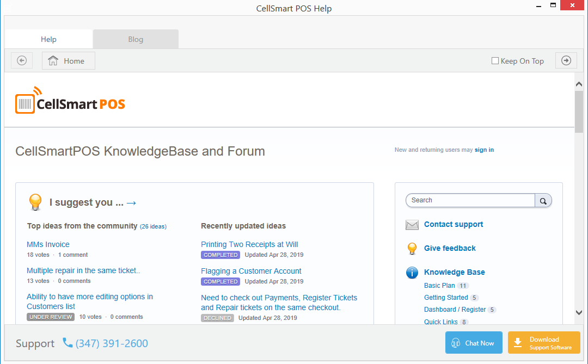Screen dimensions: 588x364
Task: Click the UNDER REVIEW status badge
Action: pyautogui.click(x=51, y=317)
